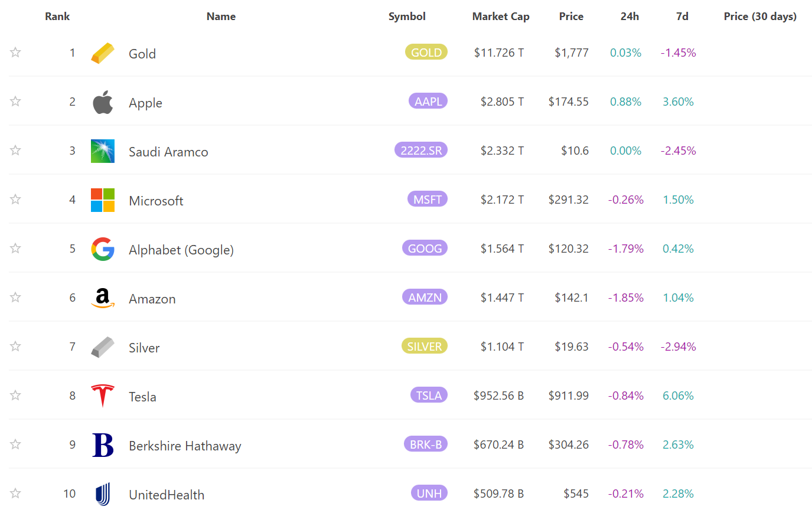Favorite Amazon using its star
Screen dimensions: 812x513
click(x=15, y=298)
